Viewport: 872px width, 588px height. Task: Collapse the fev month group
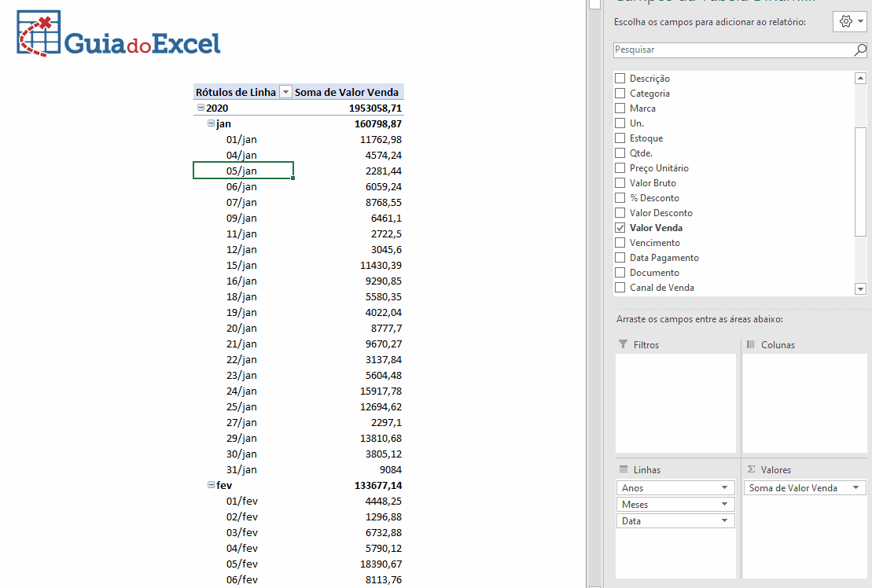(211, 485)
